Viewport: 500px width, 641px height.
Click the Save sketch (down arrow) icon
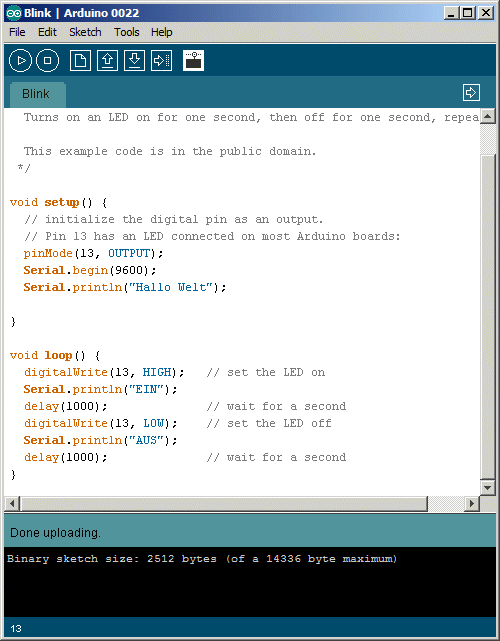tap(134, 61)
